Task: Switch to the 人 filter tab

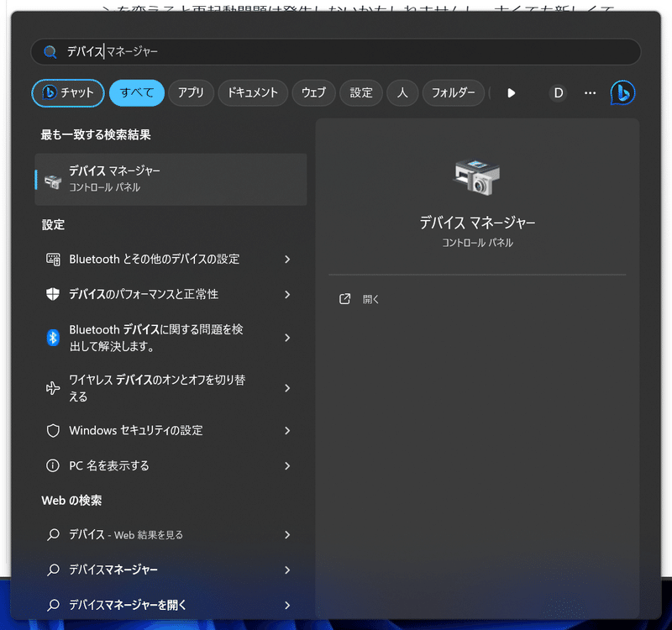Action: click(x=402, y=92)
